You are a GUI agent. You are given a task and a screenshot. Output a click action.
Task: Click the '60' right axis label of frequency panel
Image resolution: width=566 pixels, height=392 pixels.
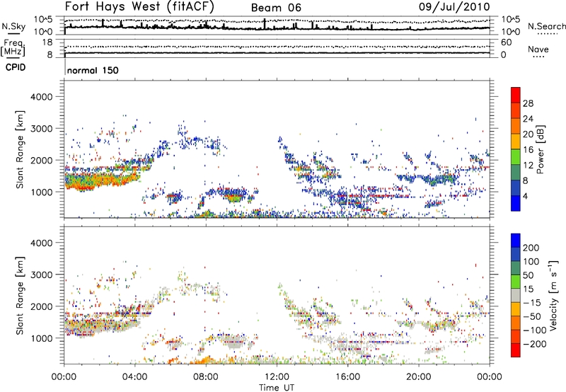click(507, 42)
